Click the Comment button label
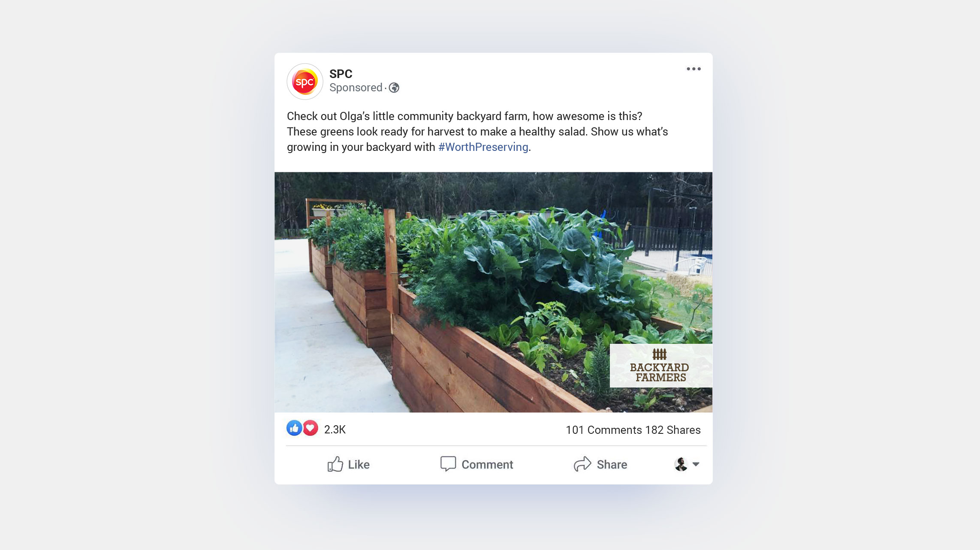The width and height of the screenshot is (980, 550). 487,465
